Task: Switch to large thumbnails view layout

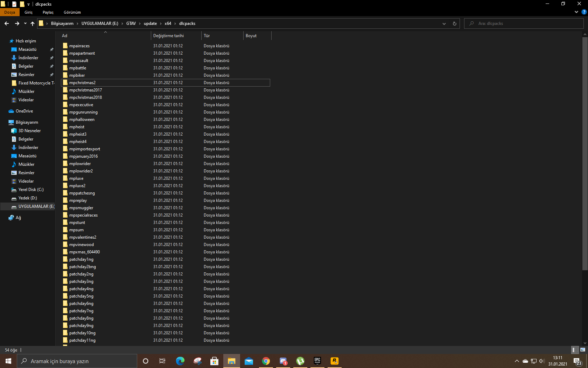Action: pyautogui.click(x=583, y=350)
